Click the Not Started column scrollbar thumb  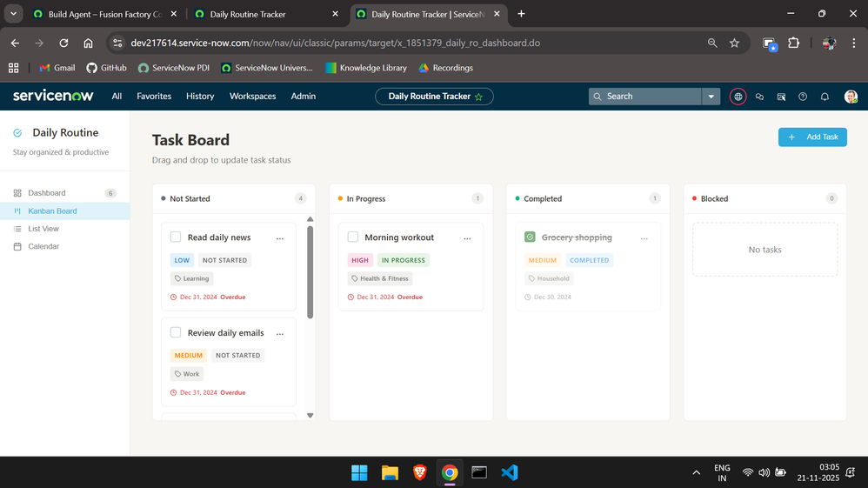point(310,271)
